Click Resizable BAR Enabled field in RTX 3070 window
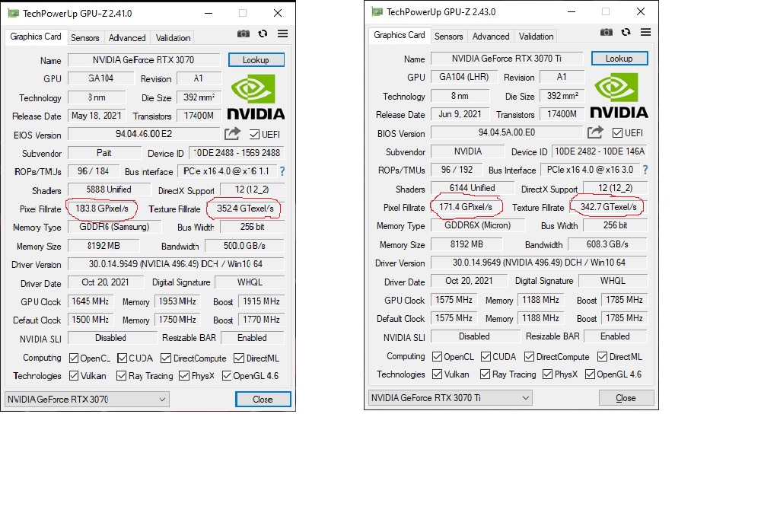This screenshot has width=761, height=532. [x=253, y=338]
